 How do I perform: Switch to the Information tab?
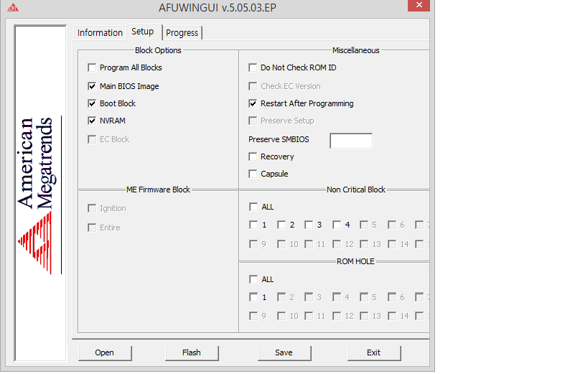tap(100, 32)
